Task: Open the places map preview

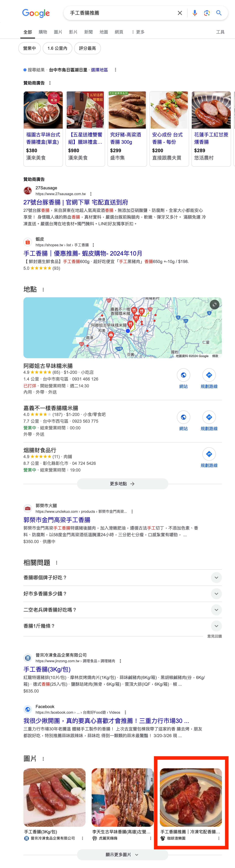Action: pos(122,327)
